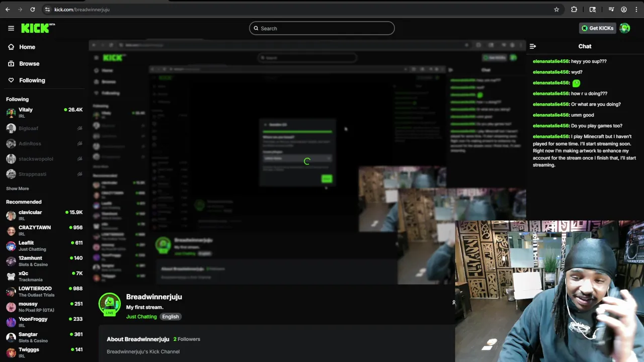View site information icon in address bar
The image size is (644, 362).
[x=47, y=9]
